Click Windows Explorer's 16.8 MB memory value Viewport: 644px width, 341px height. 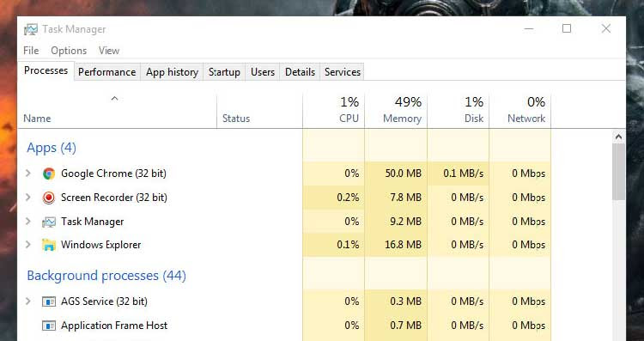tap(404, 245)
